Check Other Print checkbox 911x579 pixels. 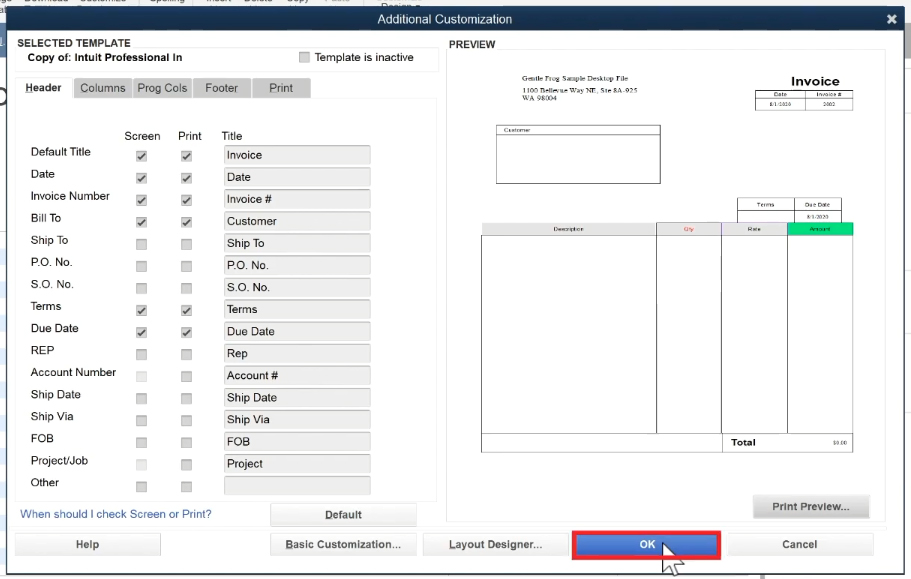tap(186, 487)
